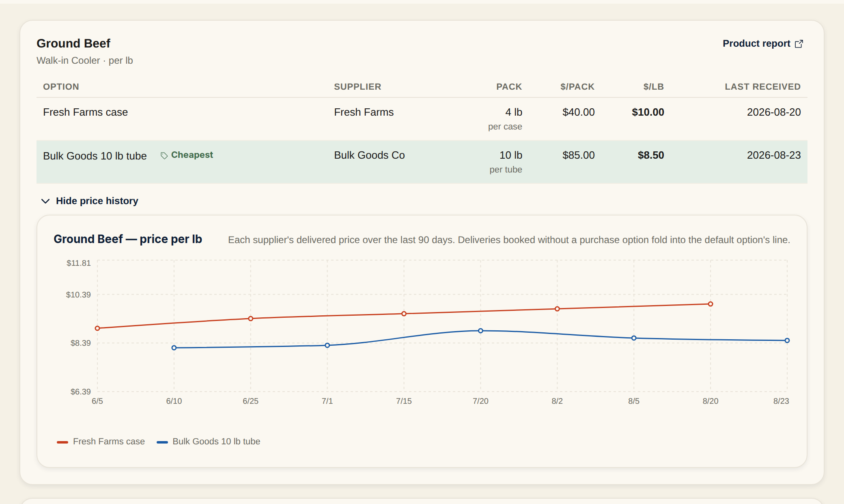
Task: Click the 2026-08-20 last received date
Action: click(x=774, y=112)
